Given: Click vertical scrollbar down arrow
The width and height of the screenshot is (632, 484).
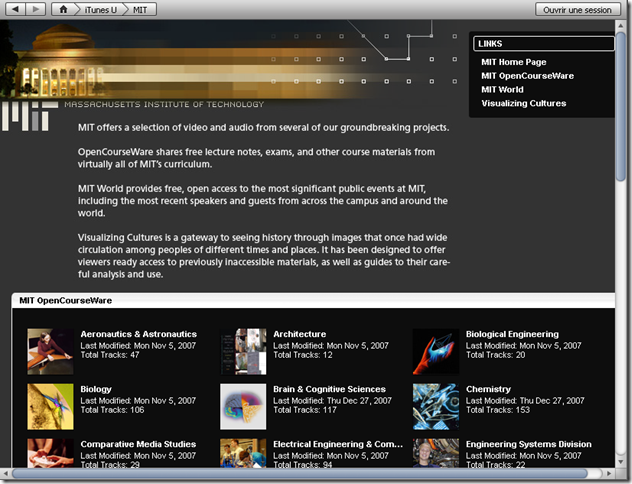Looking at the screenshot, I should (x=621, y=462).
